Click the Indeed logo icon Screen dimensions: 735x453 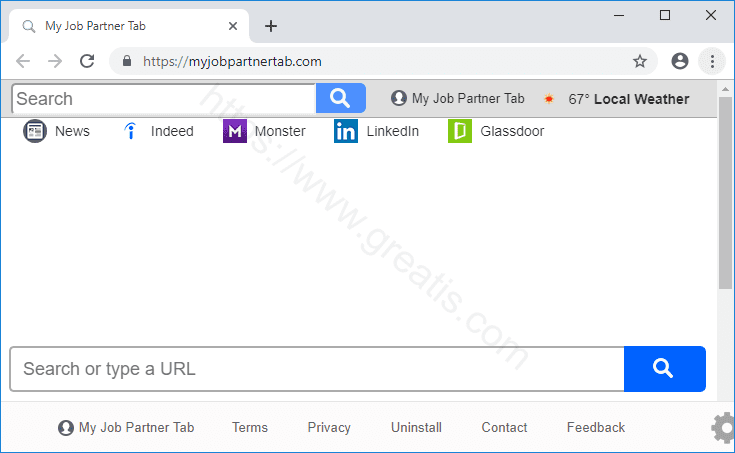[x=131, y=131]
